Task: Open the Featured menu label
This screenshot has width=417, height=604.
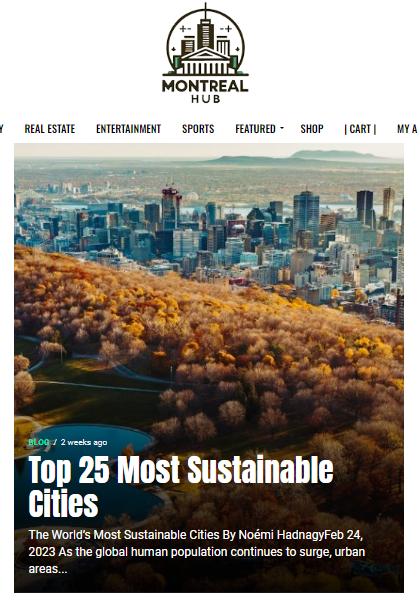Action: (x=255, y=129)
